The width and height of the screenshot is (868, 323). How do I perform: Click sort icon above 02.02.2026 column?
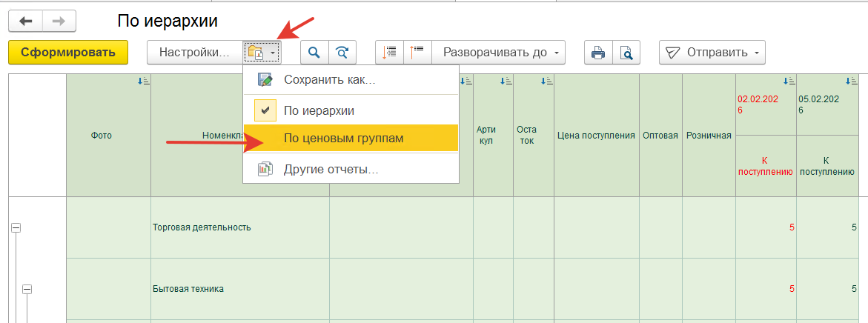tap(789, 81)
